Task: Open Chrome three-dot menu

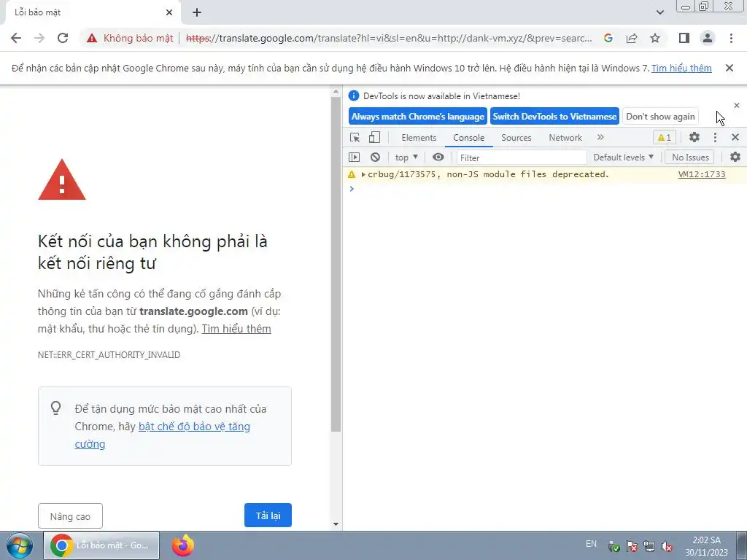Action: [731, 38]
